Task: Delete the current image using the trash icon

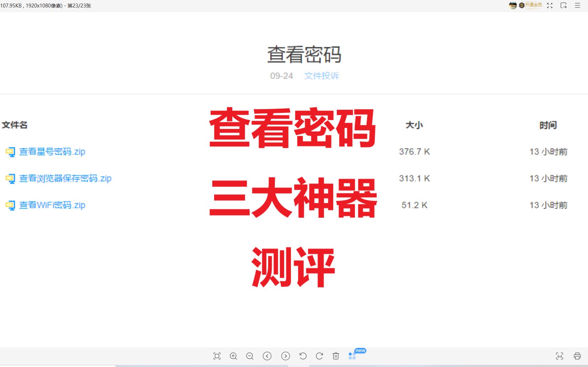Action: coord(336,356)
